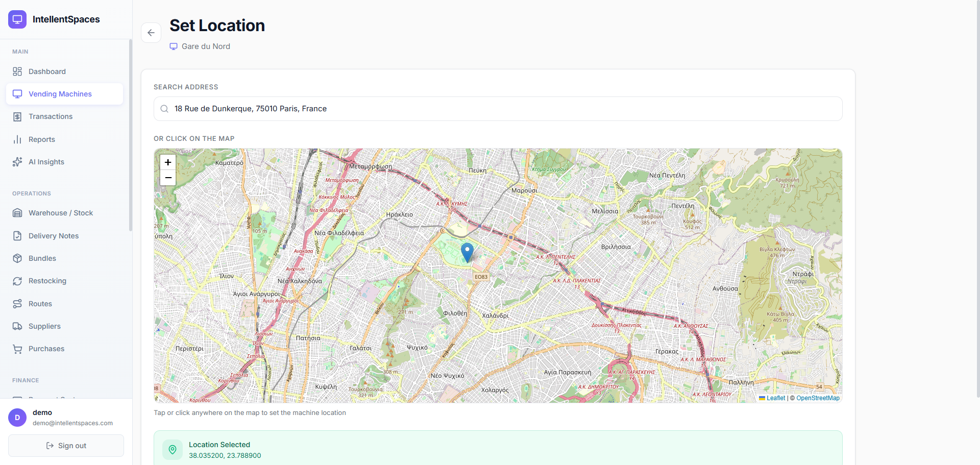Image resolution: width=980 pixels, height=465 pixels.
Task: Click the green location pin icon
Action: pyautogui.click(x=173, y=450)
